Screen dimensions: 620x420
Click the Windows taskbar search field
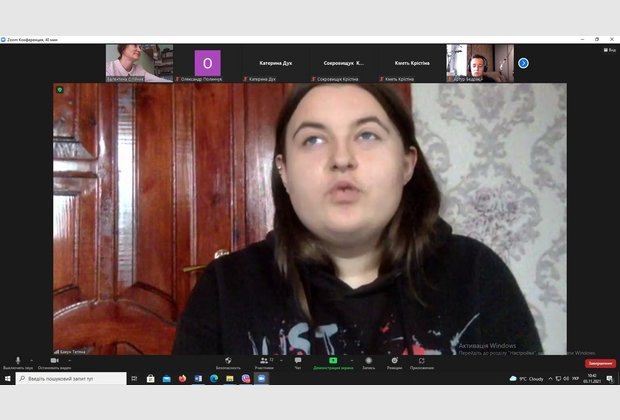click(x=70, y=379)
